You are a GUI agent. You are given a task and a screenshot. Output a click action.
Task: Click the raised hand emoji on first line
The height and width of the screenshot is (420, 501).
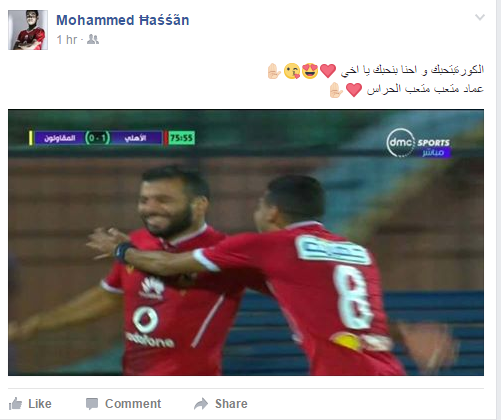tap(274, 71)
